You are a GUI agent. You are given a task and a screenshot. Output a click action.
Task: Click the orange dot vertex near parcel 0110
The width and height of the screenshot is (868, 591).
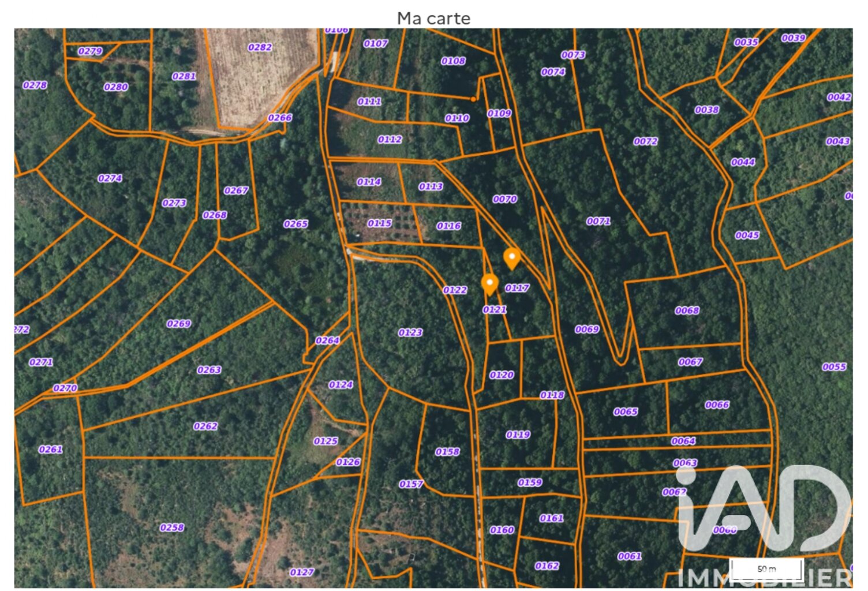(473, 99)
